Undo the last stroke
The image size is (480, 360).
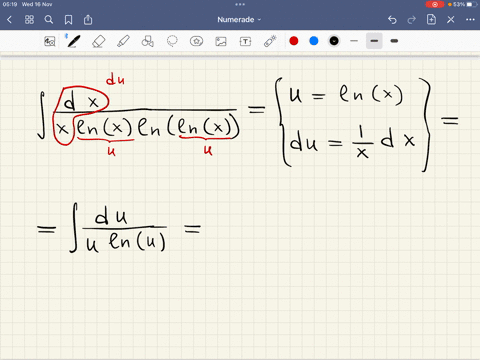[x=392, y=20]
